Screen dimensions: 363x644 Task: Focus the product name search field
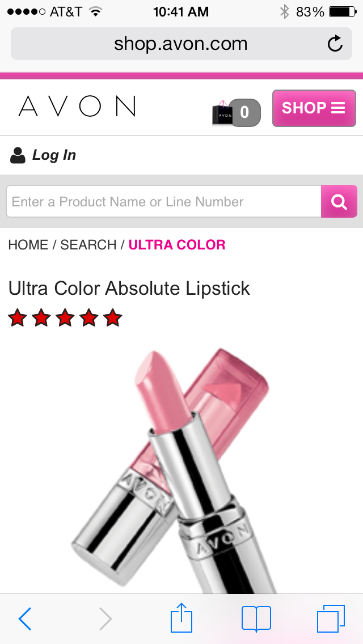pyautogui.click(x=163, y=201)
